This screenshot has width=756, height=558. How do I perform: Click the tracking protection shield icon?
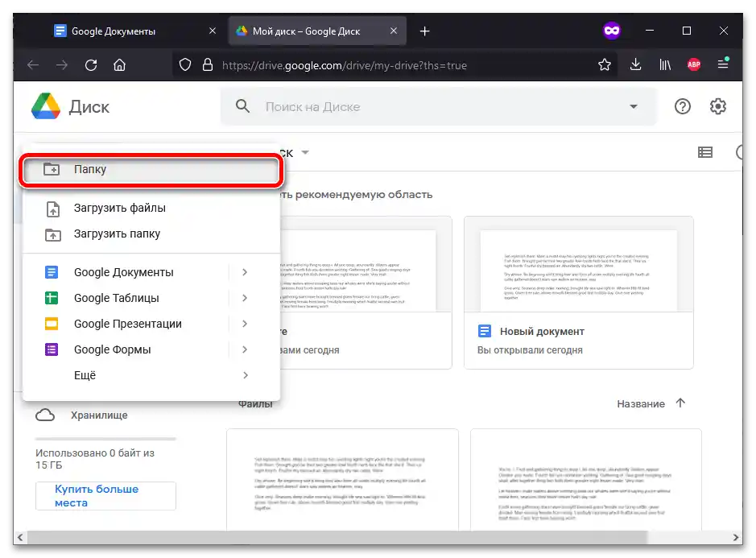coord(185,64)
